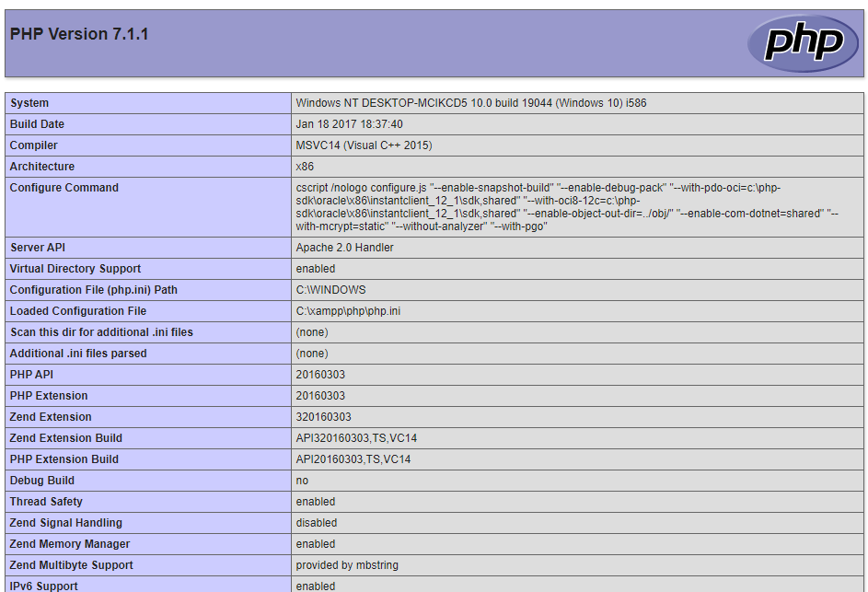Select the Windows NT DESKTOP-MCIKCD5 system value

coord(470,103)
